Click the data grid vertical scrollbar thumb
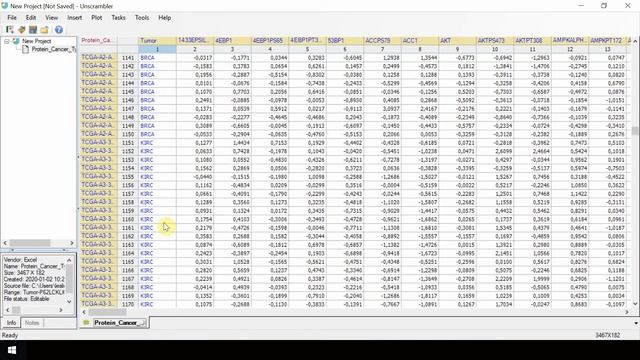Image resolution: width=640 pixels, height=360 pixels. pos(635,131)
